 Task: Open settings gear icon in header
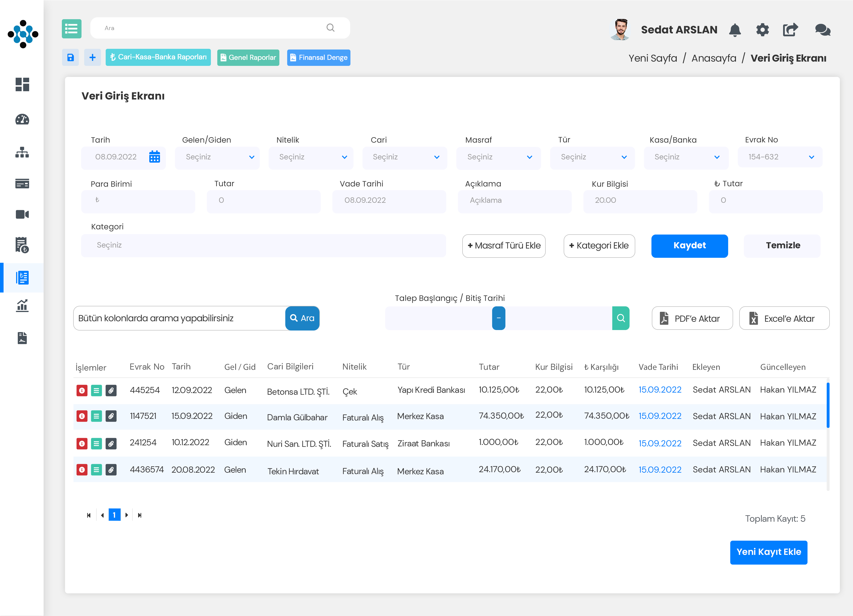762,30
